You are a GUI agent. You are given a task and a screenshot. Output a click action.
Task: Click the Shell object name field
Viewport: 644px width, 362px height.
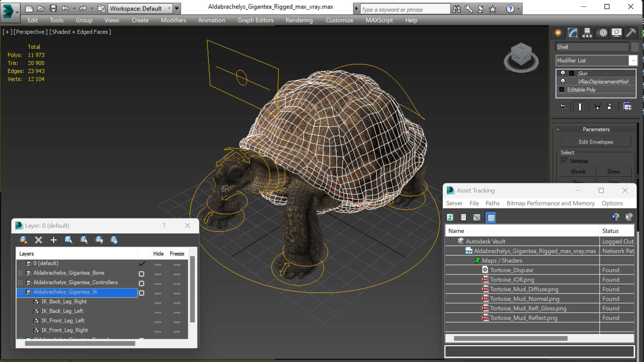point(592,47)
